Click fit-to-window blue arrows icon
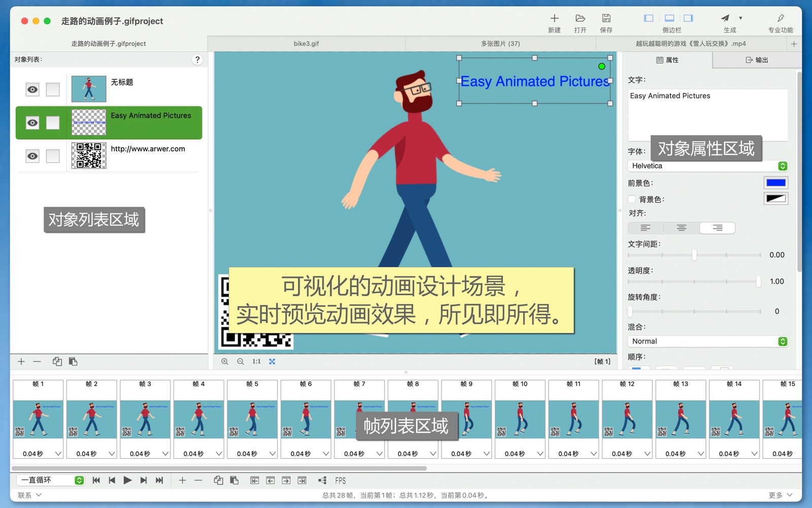This screenshot has width=812, height=508. (x=272, y=362)
